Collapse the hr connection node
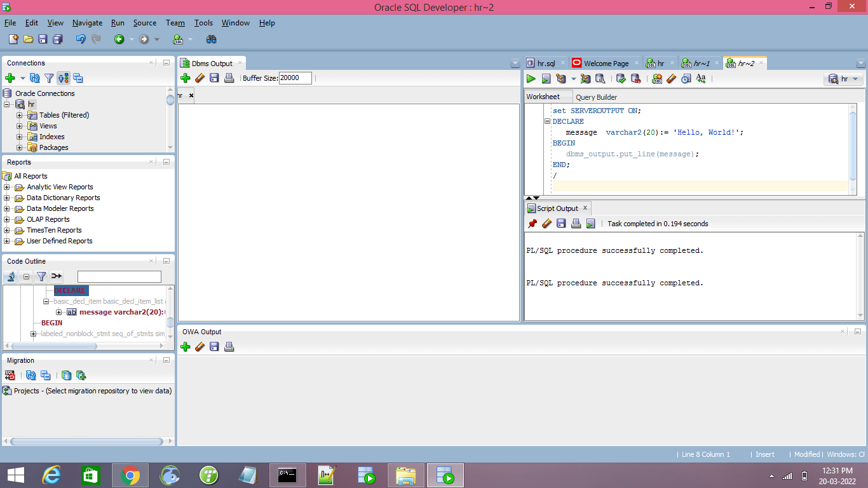This screenshot has height=488, width=868. [x=7, y=104]
